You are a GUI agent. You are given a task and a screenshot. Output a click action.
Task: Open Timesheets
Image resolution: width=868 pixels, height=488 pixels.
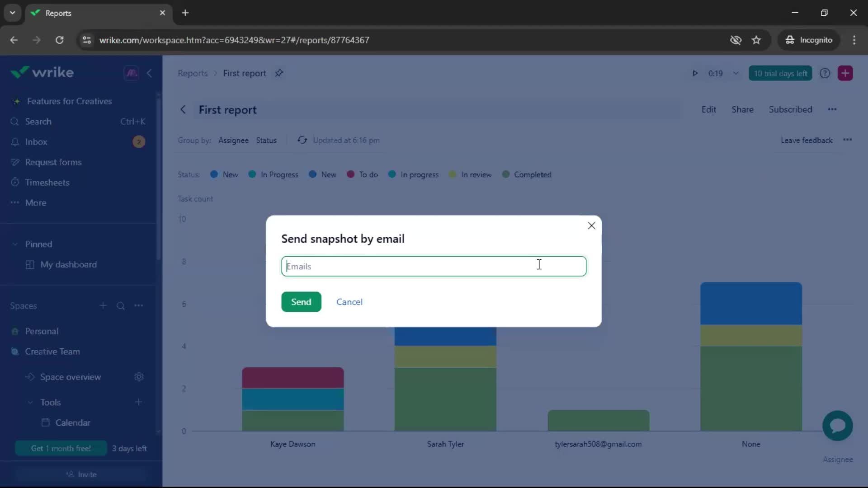pos(47,183)
